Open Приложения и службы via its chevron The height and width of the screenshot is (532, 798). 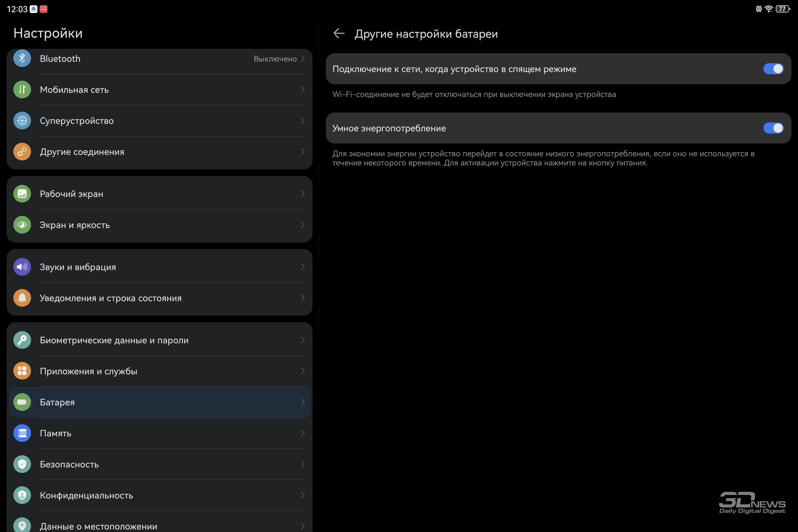coord(303,371)
